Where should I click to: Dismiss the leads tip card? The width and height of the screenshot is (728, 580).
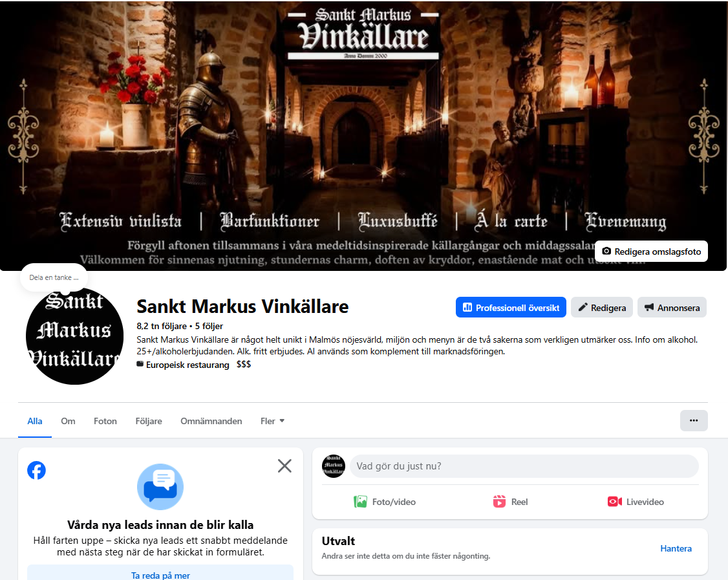click(x=284, y=466)
